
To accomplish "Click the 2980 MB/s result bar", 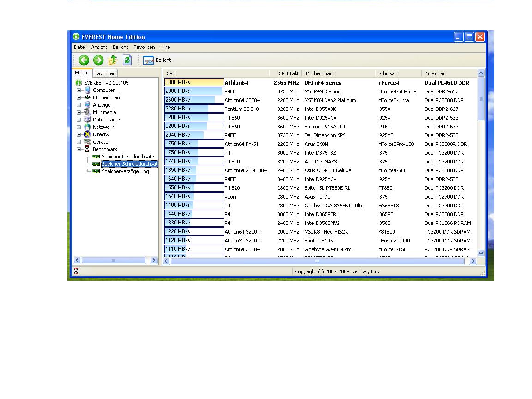I will pos(194,91).
